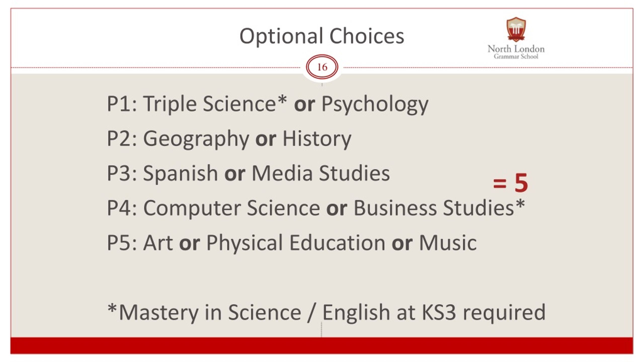Click the 'North London' school name text
Image resolution: width=644 pixels, height=362 pixels.
516,49
